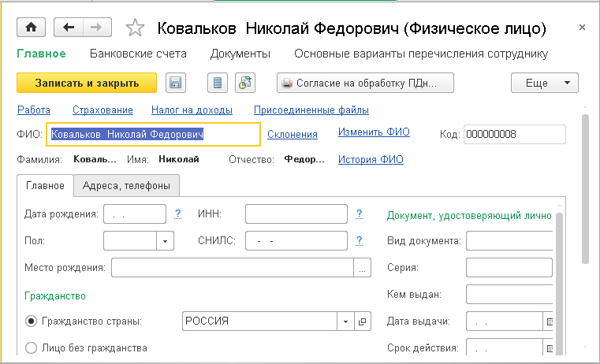Screen dimensions: 600x364
Task: Click the ИНН input field
Action: 296,214
